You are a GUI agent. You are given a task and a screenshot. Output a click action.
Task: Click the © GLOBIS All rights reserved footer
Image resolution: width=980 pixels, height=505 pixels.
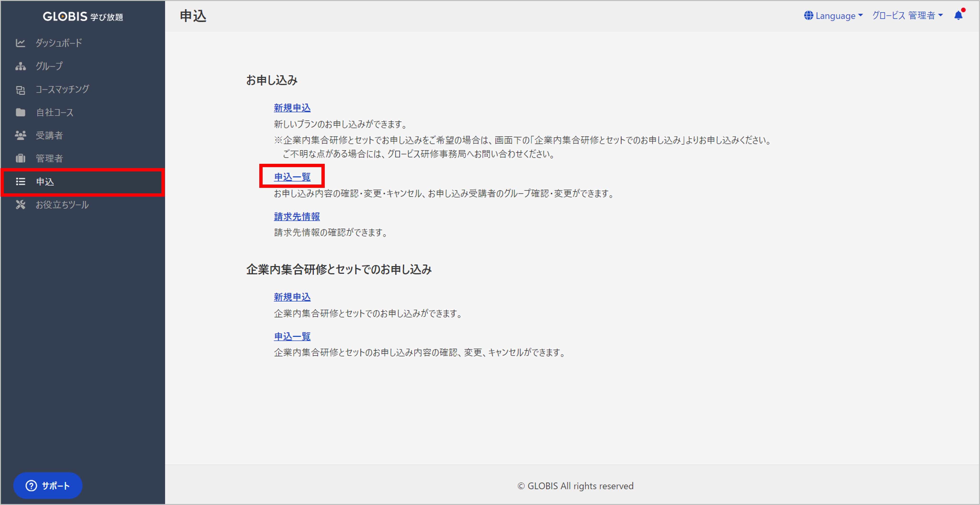tap(576, 486)
